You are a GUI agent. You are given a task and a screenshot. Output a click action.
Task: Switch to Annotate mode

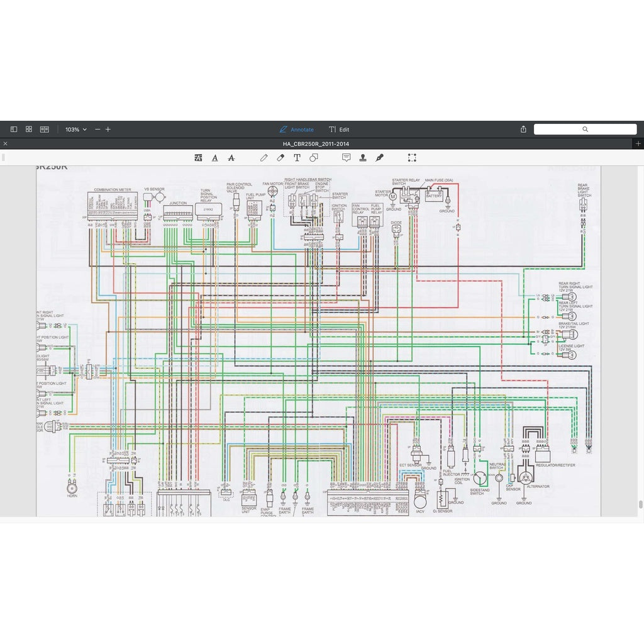296,130
